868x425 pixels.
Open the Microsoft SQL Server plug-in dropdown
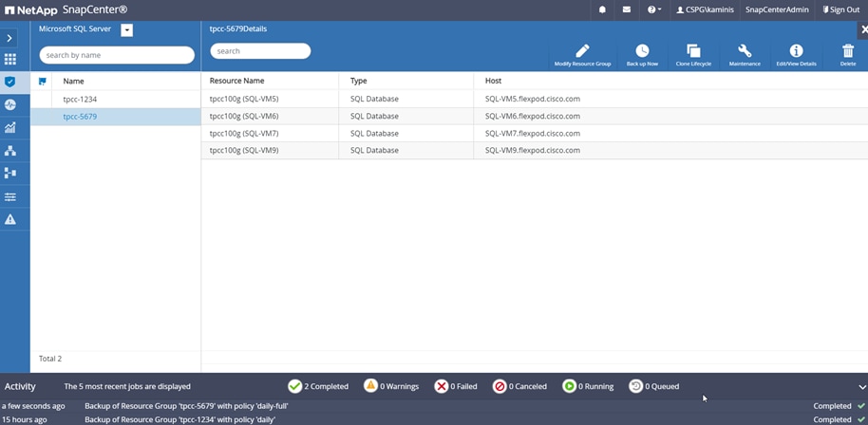tap(126, 30)
